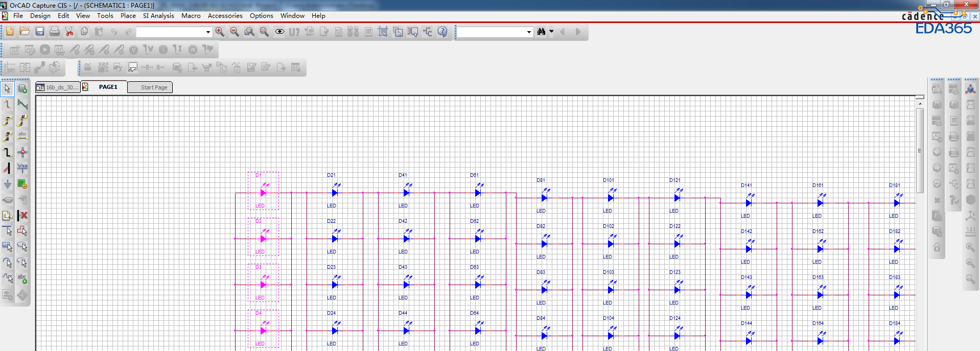Switch to the PAGE1 tab
This screenshot has height=351, width=980.
coord(104,87)
